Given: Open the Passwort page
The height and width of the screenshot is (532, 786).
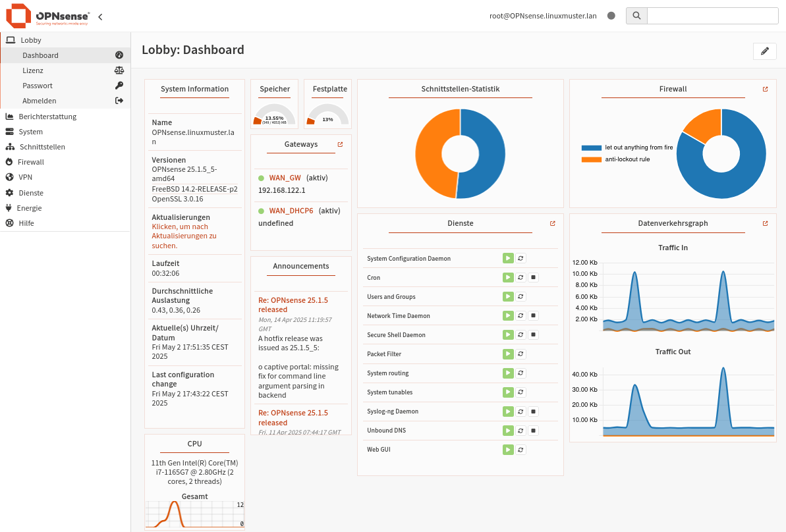Looking at the screenshot, I should 66,85.
